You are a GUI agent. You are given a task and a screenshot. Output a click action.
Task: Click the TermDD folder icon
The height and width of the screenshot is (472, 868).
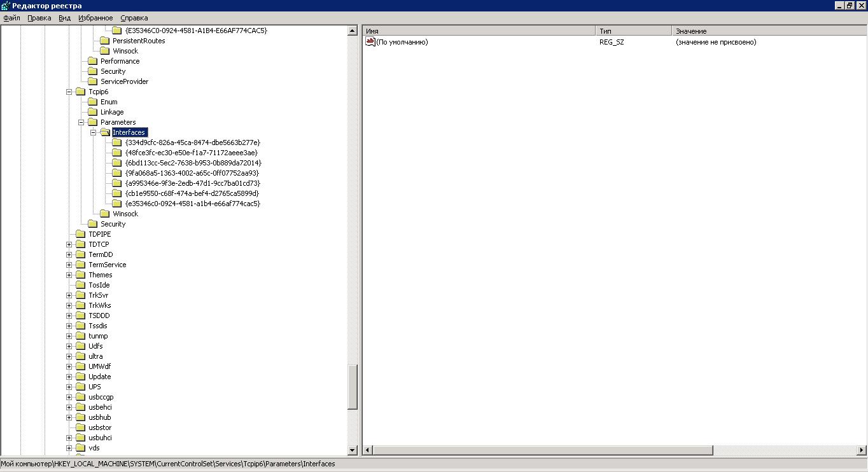point(80,254)
